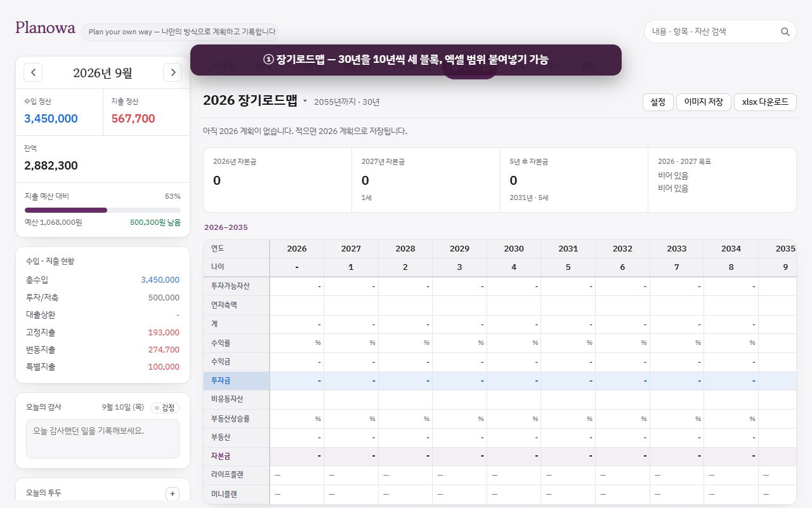Download the roadmap as xlsx
Viewport: 812px width, 508px height.
(765, 102)
